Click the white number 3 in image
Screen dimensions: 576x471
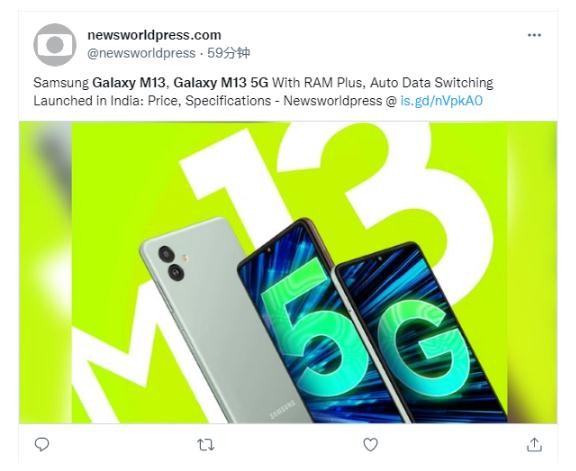pos(404,198)
